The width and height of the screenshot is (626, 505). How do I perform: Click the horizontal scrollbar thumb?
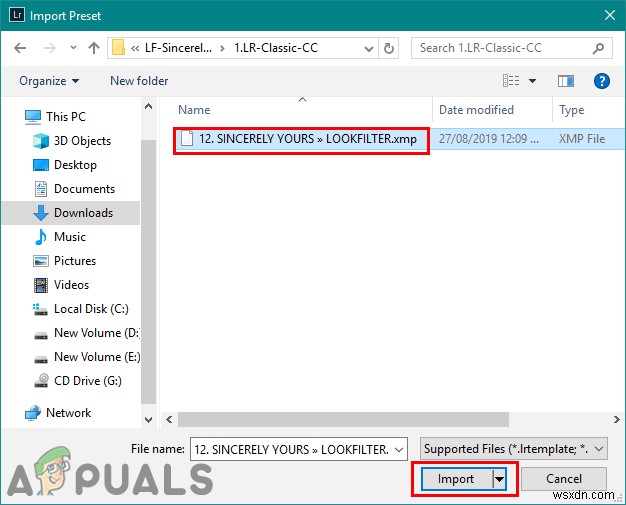[343, 420]
